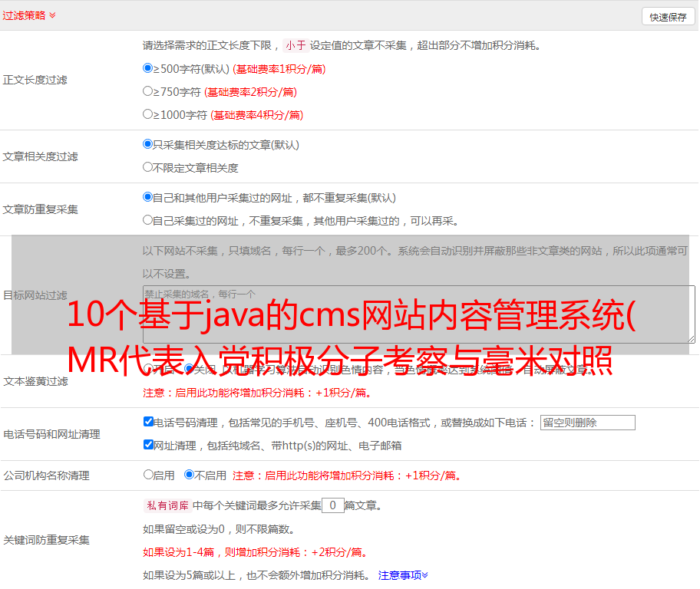Toggle 网址清理 checkbox

point(149,444)
